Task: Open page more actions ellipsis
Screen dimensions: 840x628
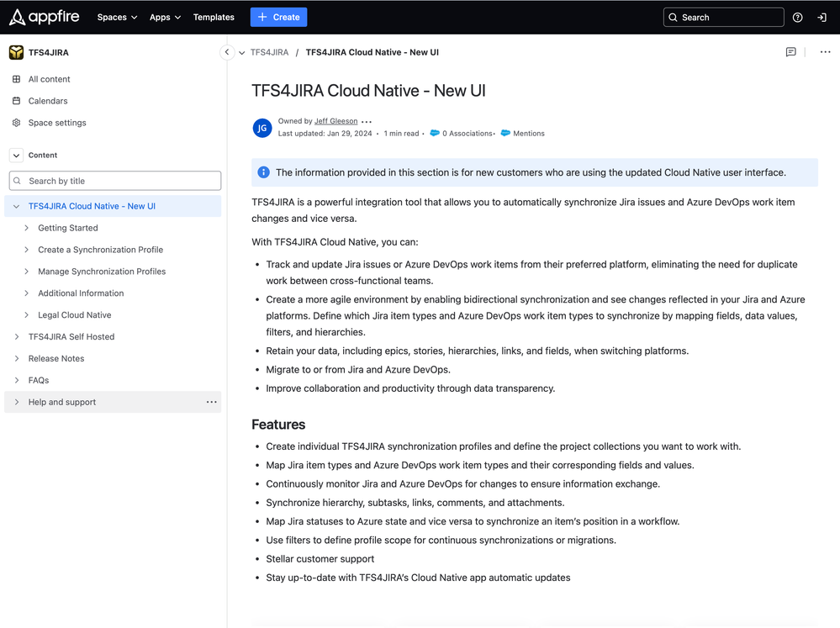Action: point(825,52)
